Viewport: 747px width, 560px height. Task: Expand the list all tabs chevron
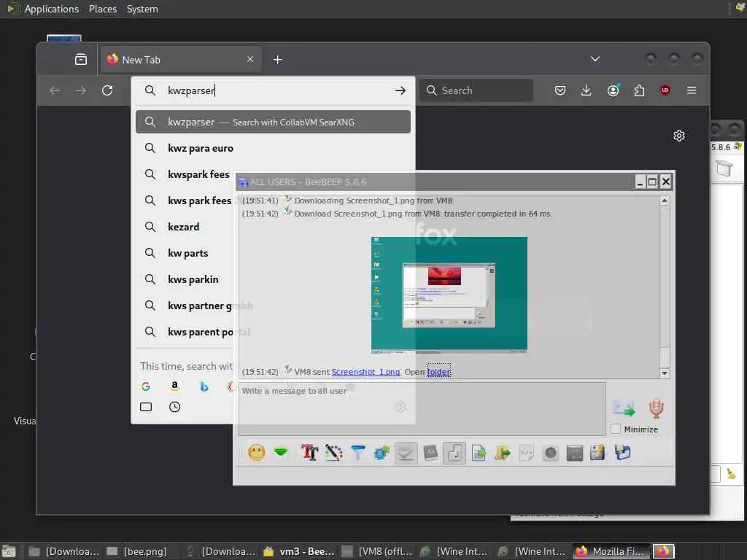pos(595,59)
